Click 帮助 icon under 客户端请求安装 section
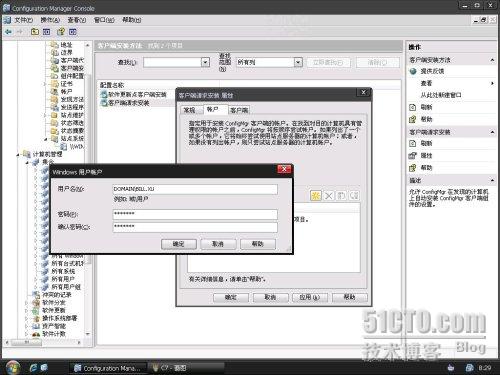500x375 pixels. point(413,168)
